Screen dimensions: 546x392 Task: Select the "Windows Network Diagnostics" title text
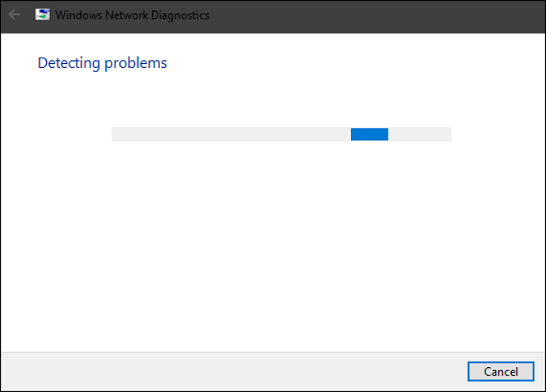click(133, 16)
